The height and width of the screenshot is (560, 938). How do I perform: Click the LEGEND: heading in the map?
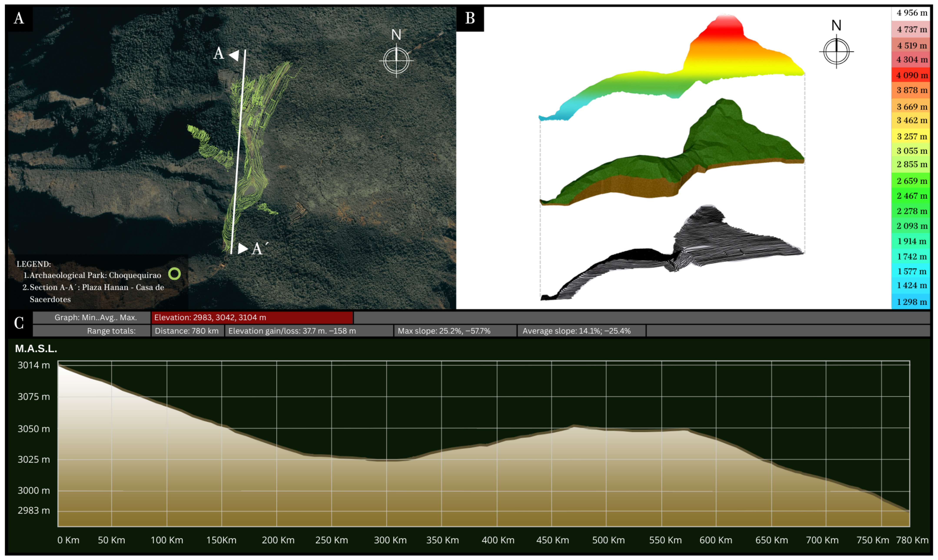click(34, 264)
